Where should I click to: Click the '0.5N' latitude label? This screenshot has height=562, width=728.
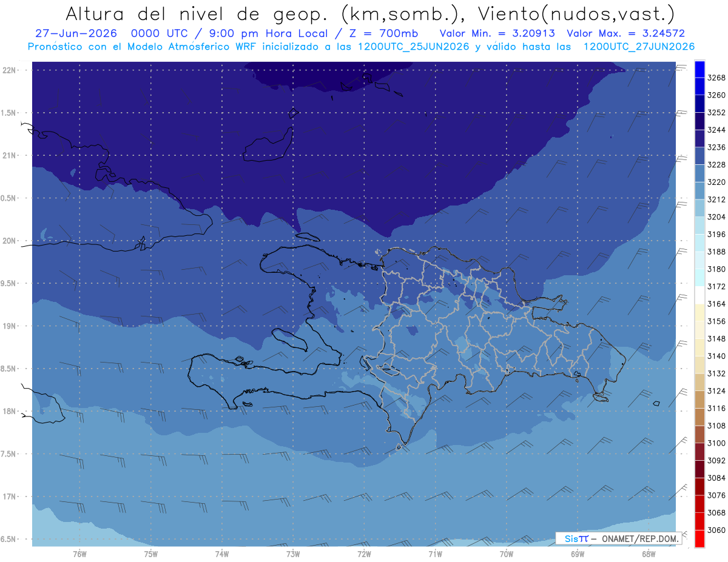point(9,198)
